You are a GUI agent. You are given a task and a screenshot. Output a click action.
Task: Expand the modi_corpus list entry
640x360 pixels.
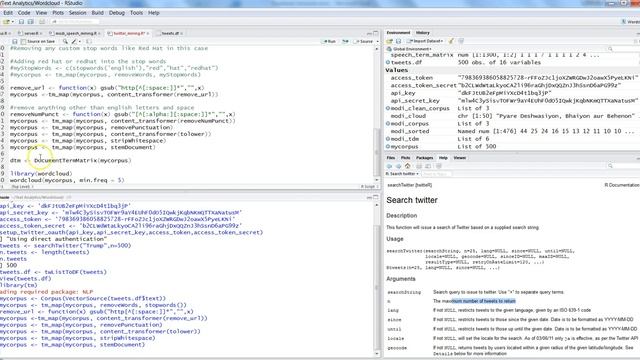coord(388,124)
